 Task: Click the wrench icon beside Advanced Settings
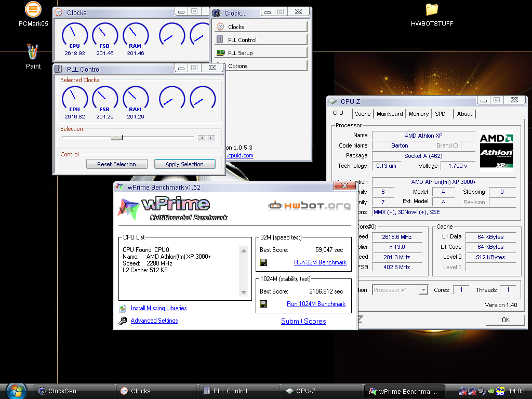123,321
